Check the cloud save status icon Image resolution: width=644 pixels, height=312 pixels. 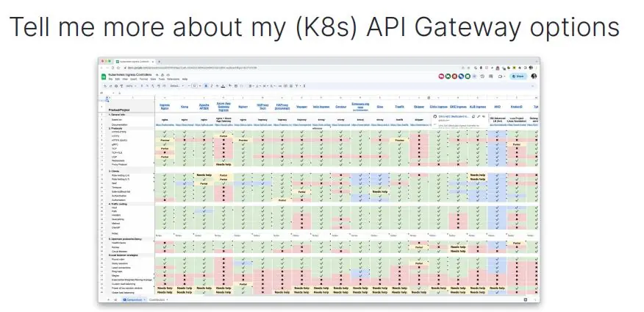pos(168,75)
